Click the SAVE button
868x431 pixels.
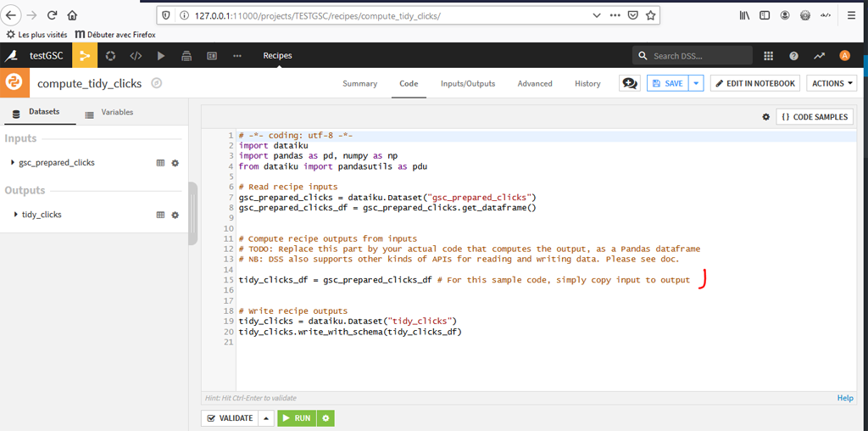668,83
